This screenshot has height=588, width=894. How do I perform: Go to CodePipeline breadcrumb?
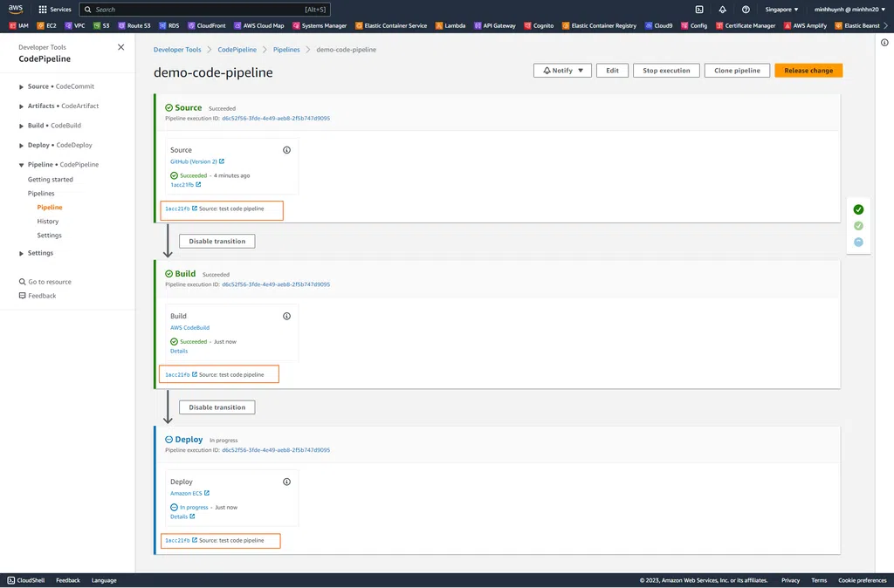237,50
